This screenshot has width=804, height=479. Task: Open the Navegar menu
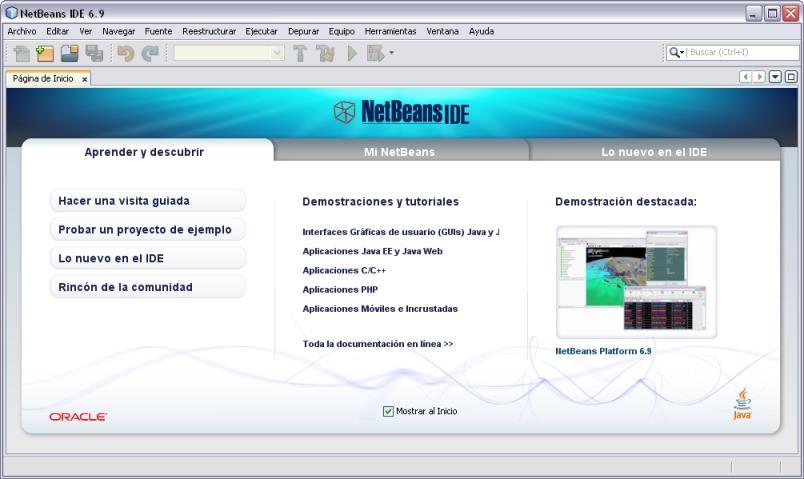pos(118,31)
